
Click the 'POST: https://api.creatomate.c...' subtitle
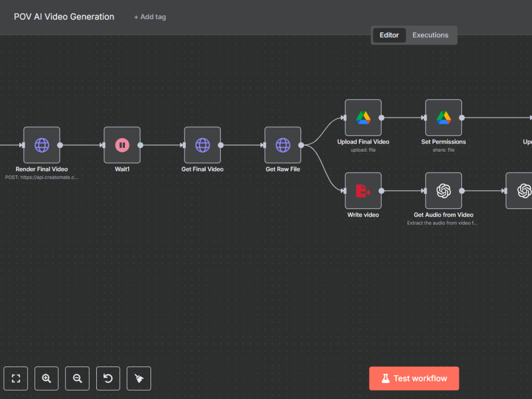click(41, 177)
